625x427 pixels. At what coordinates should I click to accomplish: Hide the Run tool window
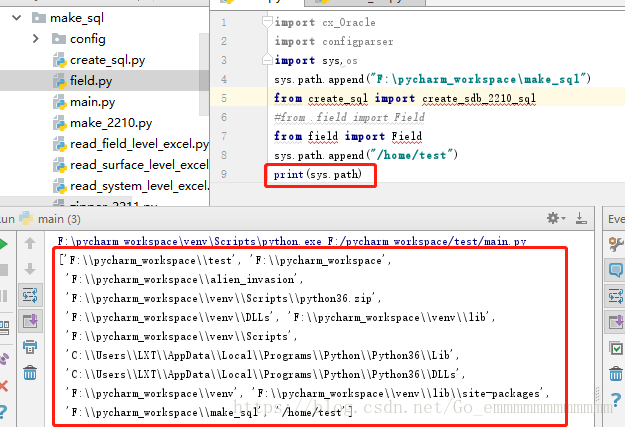pos(581,218)
